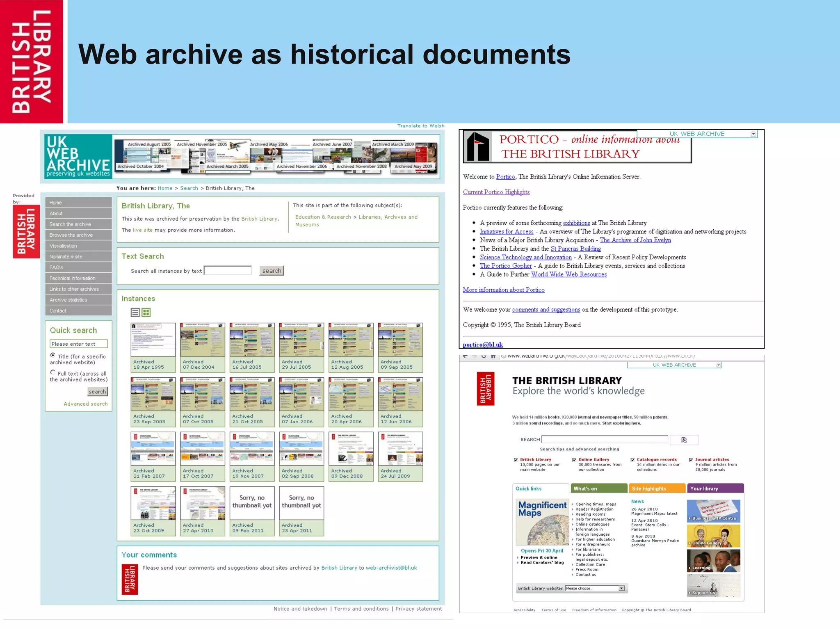This screenshot has height=630, width=840.
Task: Open St Pancras Building link
Action: pyautogui.click(x=576, y=249)
